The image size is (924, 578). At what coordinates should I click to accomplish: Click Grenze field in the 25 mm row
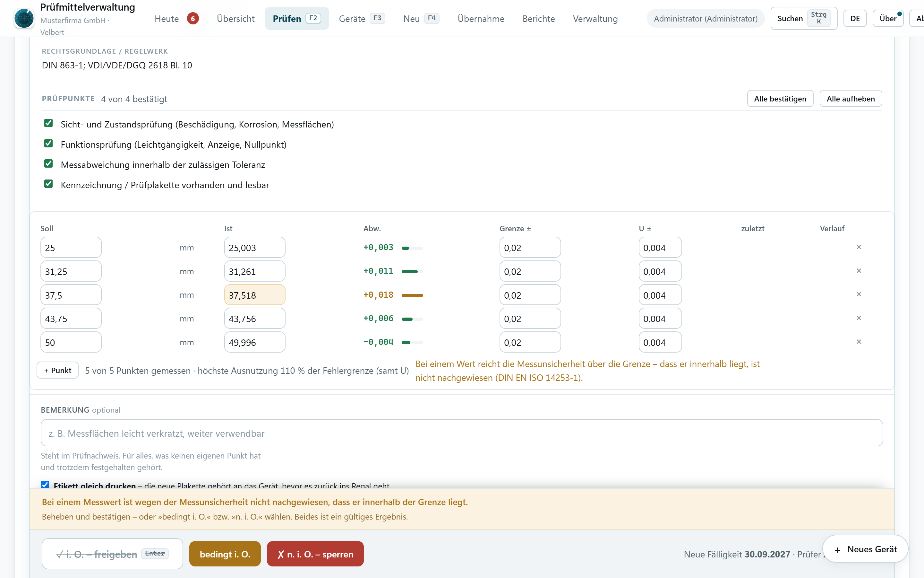point(530,247)
